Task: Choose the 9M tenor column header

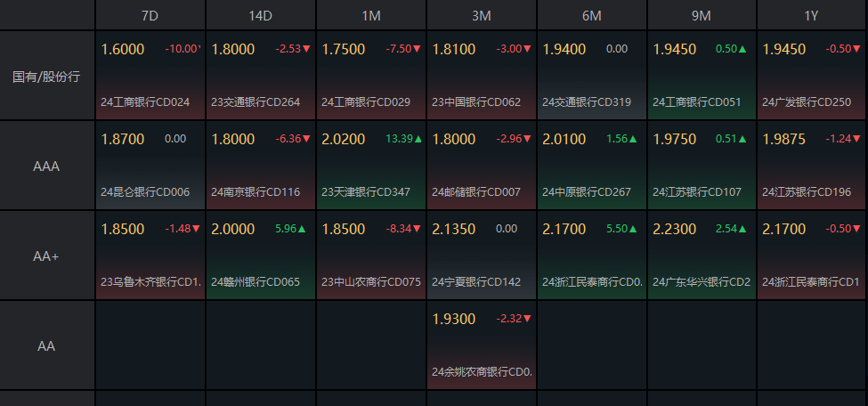Action: (x=702, y=15)
